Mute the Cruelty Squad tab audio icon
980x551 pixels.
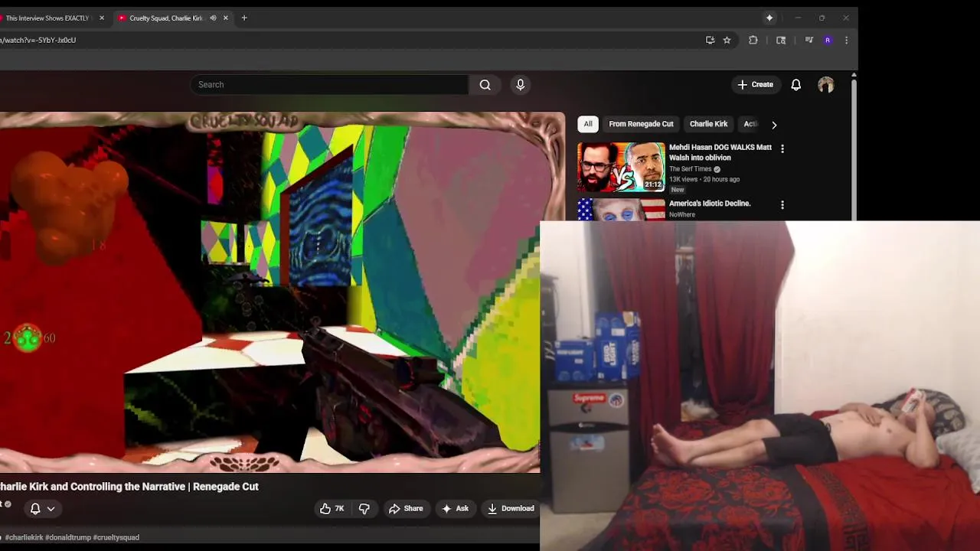pyautogui.click(x=213, y=18)
